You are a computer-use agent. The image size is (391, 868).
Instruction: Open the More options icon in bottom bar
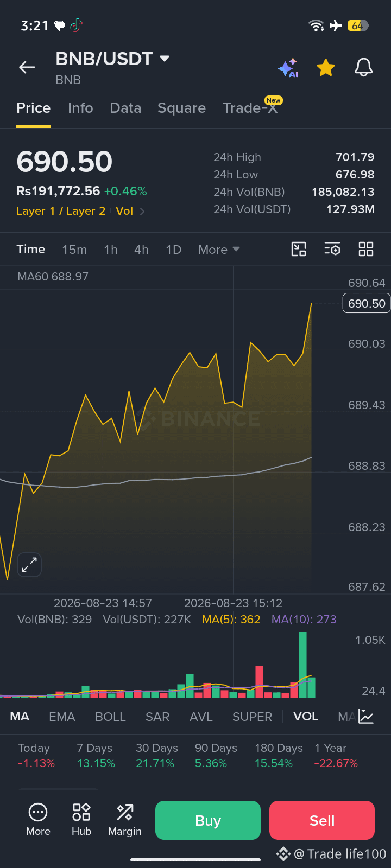coord(38,820)
